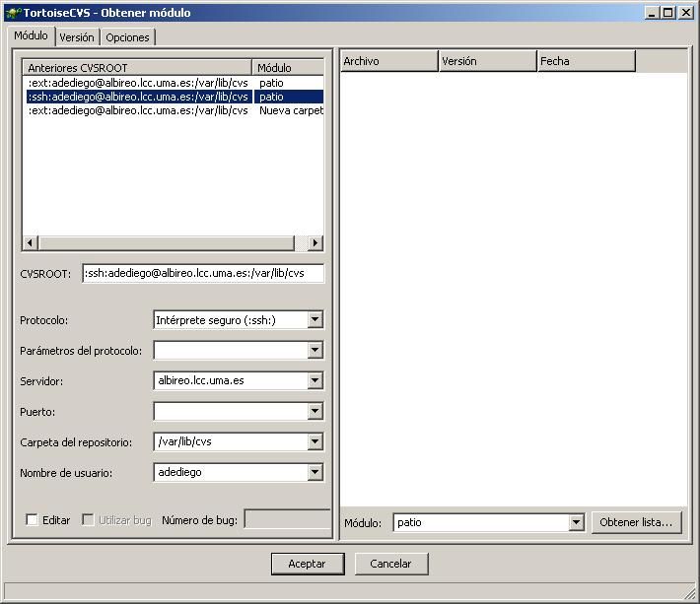The image size is (700, 604).
Task: Click the Puerto input field
Action: (231, 411)
